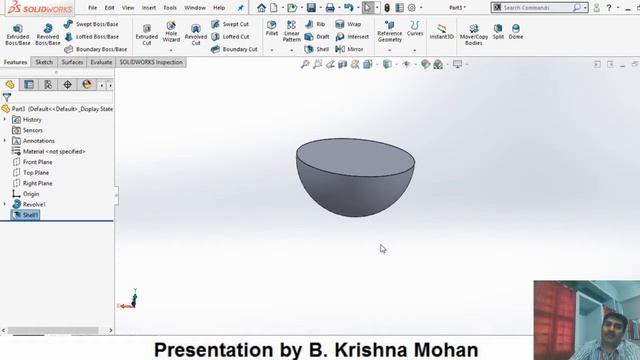Choose Lofted Cut feature
Viewport: 640px width, 360px height.
point(230,37)
